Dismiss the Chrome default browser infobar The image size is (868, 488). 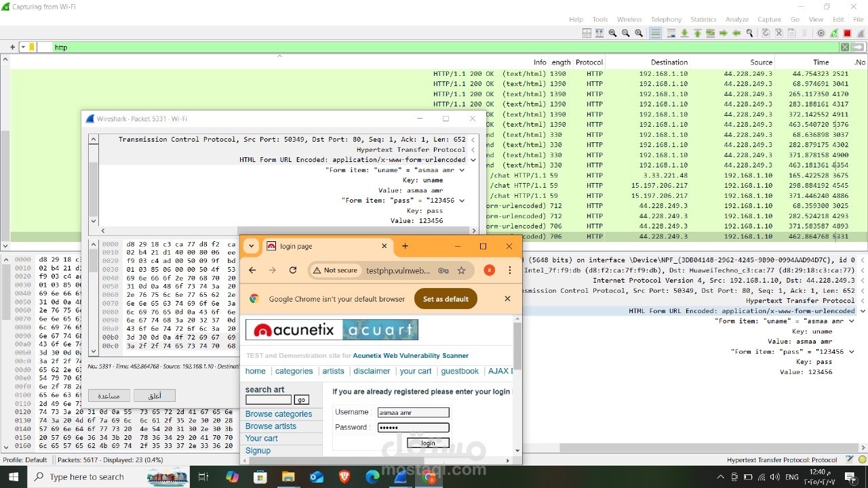(x=507, y=299)
